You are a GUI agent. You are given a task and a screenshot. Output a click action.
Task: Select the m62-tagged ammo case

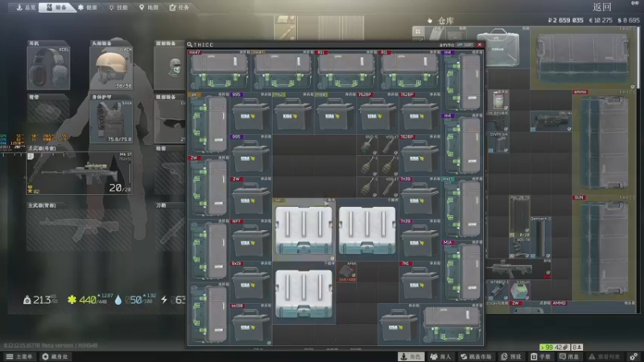click(293, 113)
